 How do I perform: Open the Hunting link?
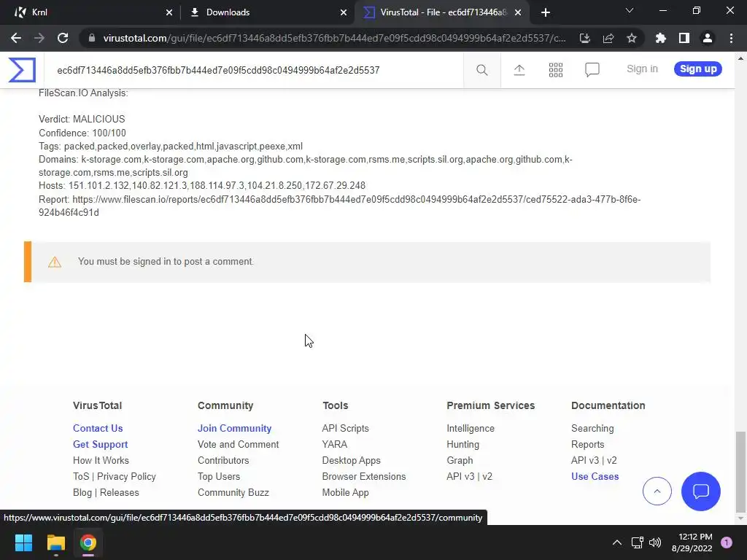pyautogui.click(x=462, y=444)
